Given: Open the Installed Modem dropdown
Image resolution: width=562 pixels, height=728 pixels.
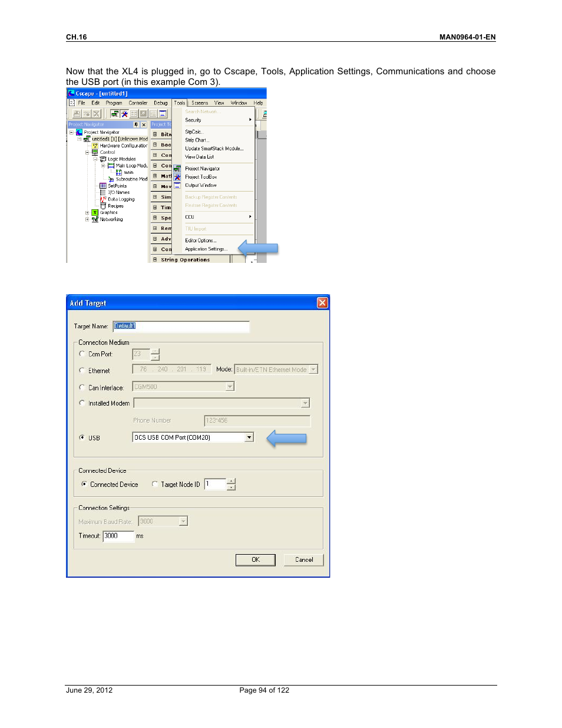Looking at the screenshot, I should pos(305,403).
